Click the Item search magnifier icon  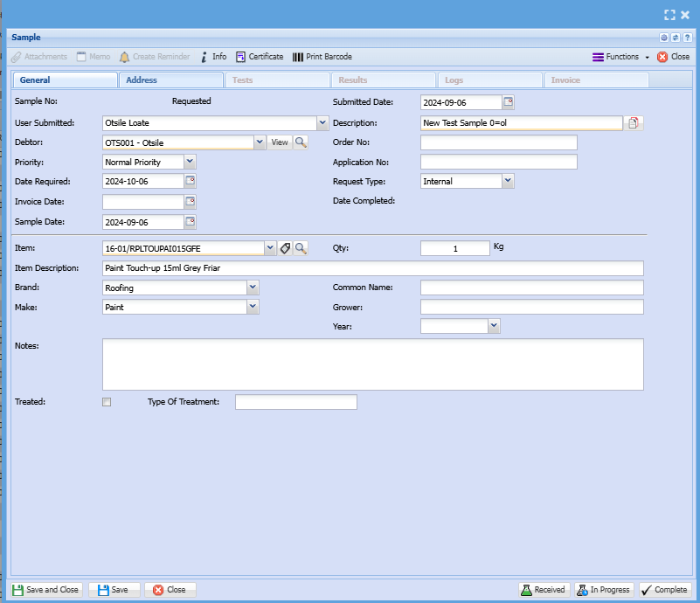point(301,248)
